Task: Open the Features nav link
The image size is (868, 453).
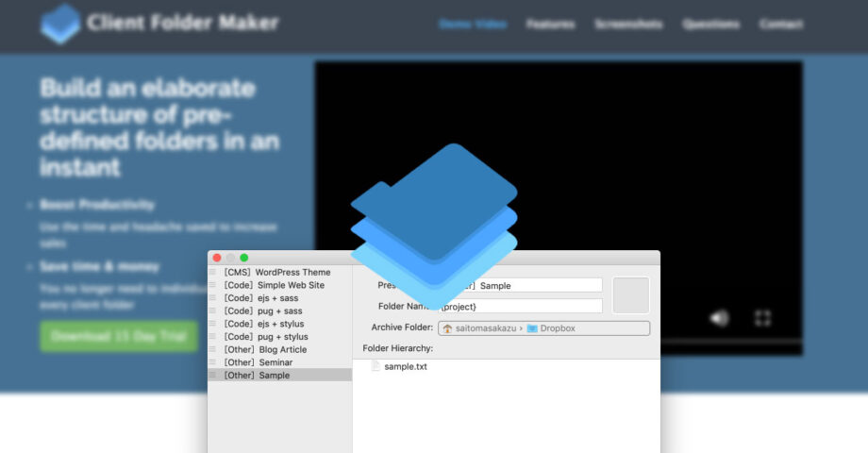Action: [550, 24]
